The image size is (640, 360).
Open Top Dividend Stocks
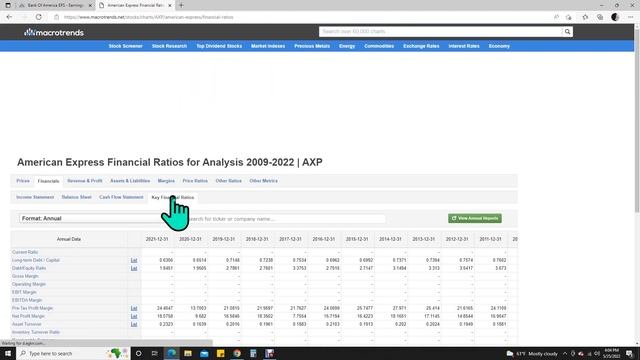(x=219, y=46)
